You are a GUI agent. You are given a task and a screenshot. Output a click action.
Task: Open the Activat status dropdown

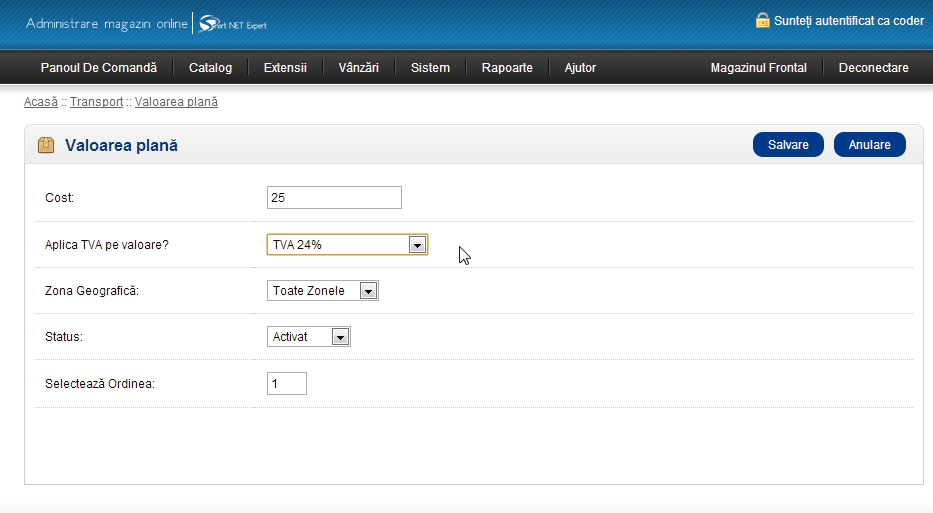click(x=309, y=337)
